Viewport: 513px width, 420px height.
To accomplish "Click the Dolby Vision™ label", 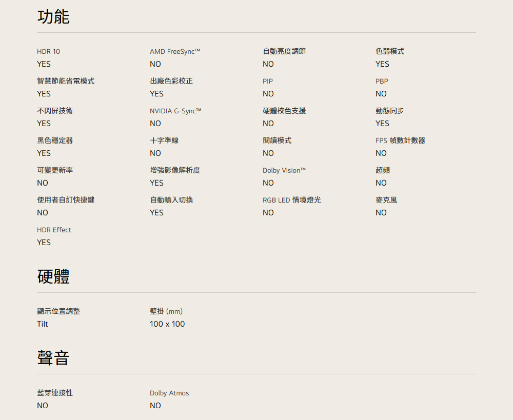I will click(284, 170).
